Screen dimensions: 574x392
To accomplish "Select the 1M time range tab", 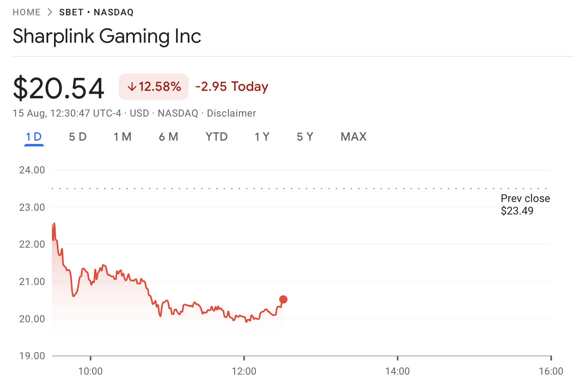I will pyautogui.click(x=123, y=136).
